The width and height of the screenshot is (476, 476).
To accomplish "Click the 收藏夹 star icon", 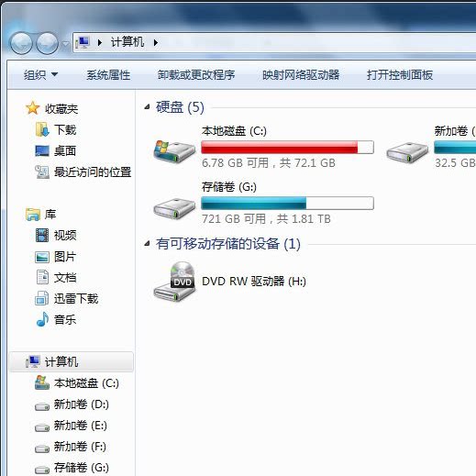I will pyautogui.click(x=32, y=108).
